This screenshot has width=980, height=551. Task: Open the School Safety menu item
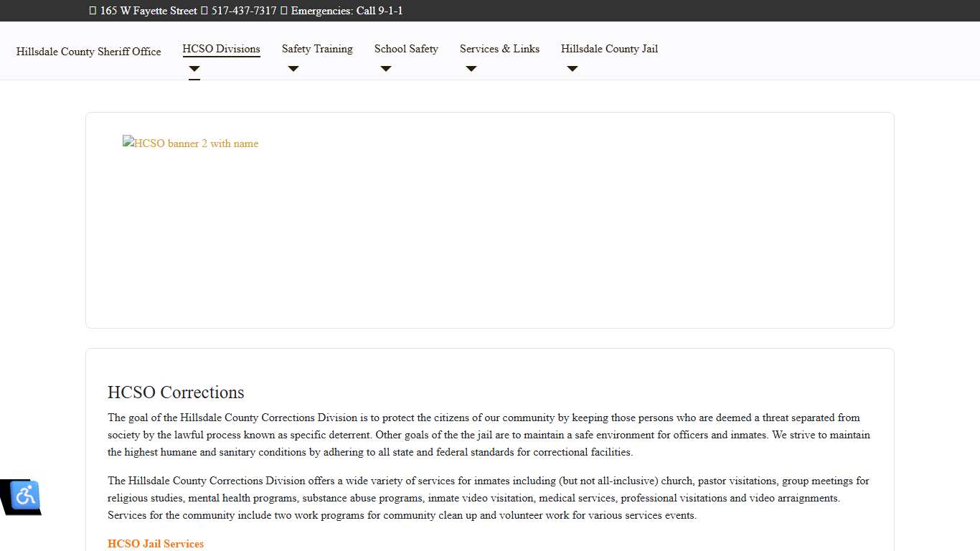point(406,49)
